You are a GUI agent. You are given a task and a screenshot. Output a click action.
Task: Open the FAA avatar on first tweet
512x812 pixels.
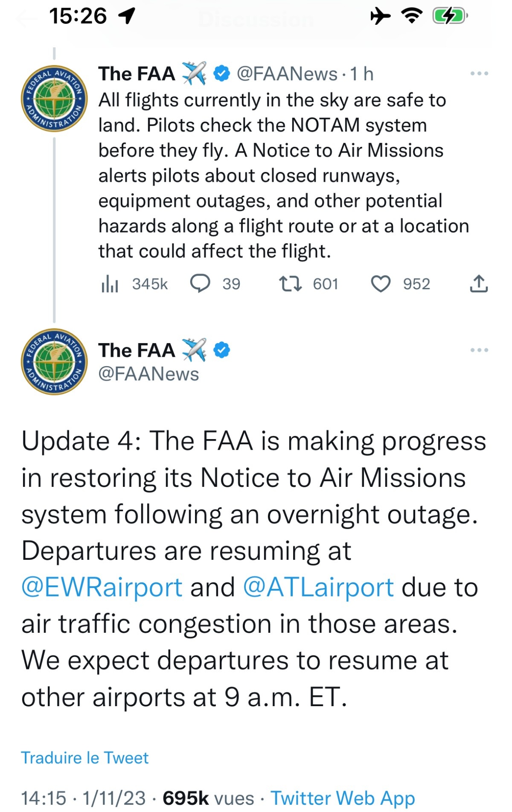coord(54,99)
